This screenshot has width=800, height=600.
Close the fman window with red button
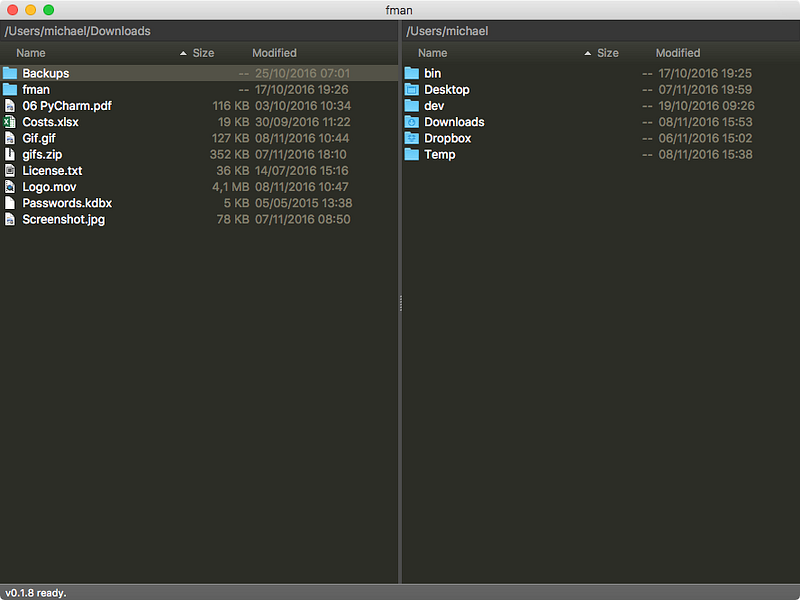(13, 10)
